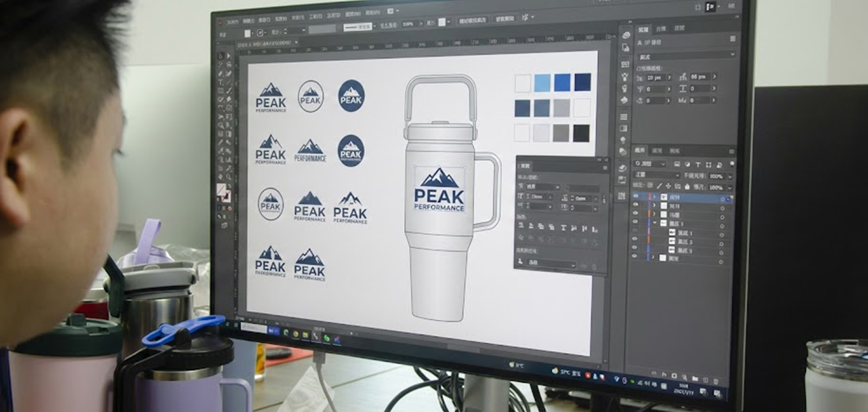Screen dimensions: 868x412
Task: Select the Type tool
Action: (x=221, y=82)
